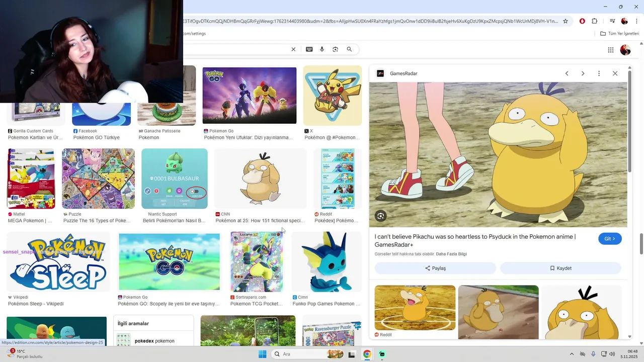Click the Chrome address bar URL
The image size is (644, 362).
[x=371, y=21]
